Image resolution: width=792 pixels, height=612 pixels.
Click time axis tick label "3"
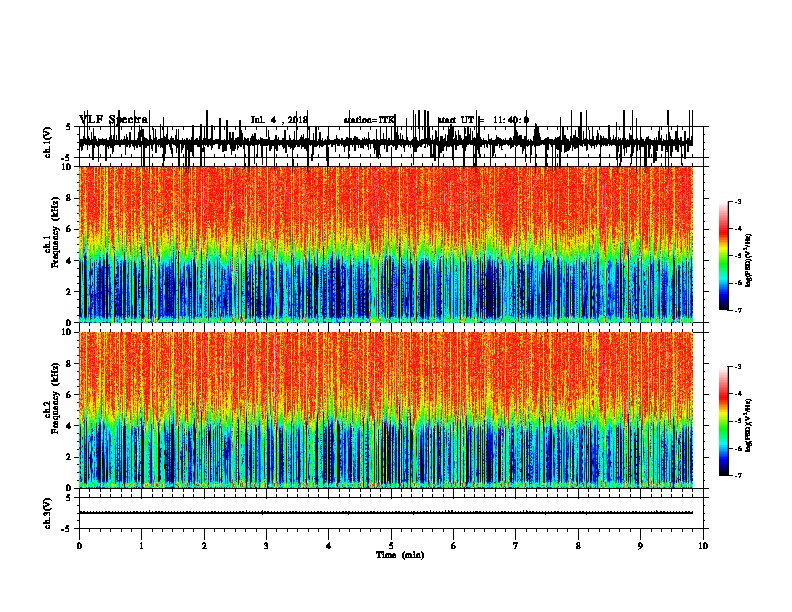click(x=266, y=546)
